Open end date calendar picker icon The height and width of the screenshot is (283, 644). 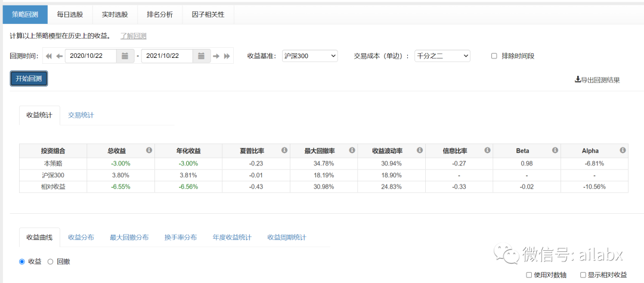coord(202,56)
